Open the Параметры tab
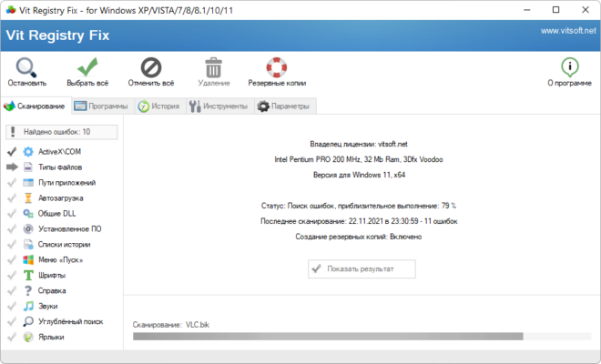Viewport: 601px width, 364px height. tap(285, 106)
